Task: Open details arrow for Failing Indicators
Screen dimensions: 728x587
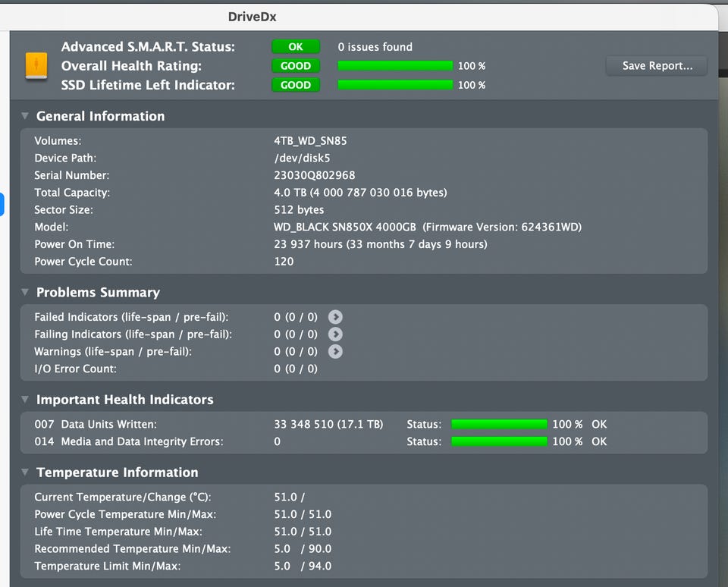Action: [x=335, y=334]
